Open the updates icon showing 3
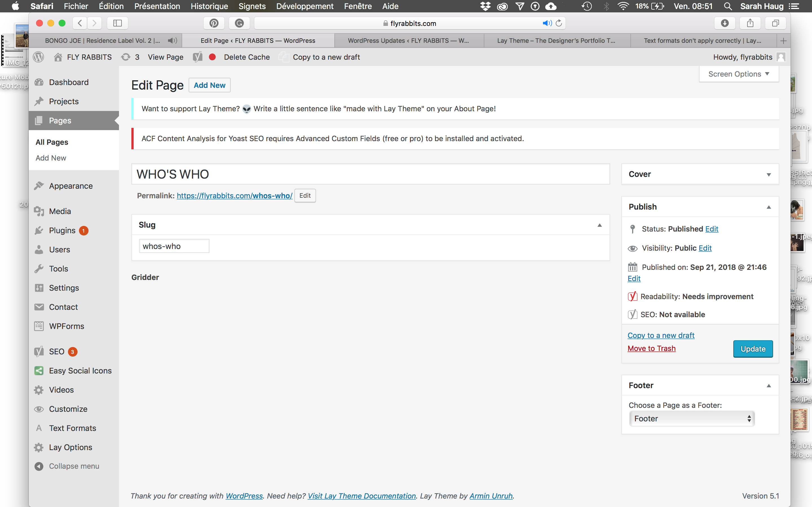Viewport: 812px width, 507px height. click(130, 57)
